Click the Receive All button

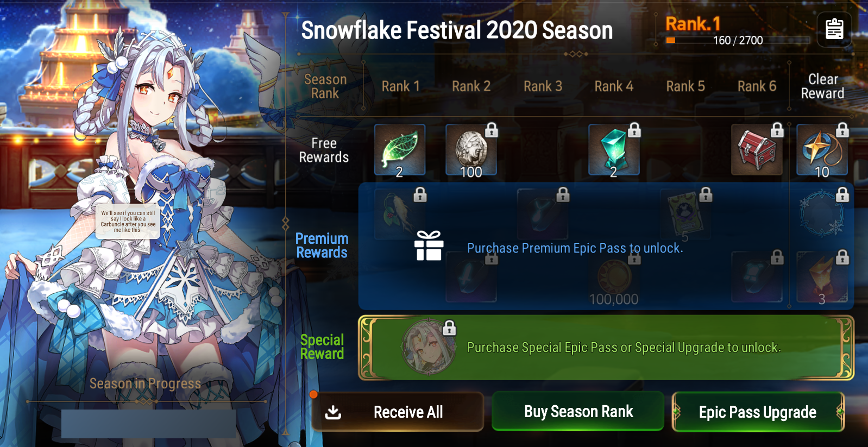point(398,412)
